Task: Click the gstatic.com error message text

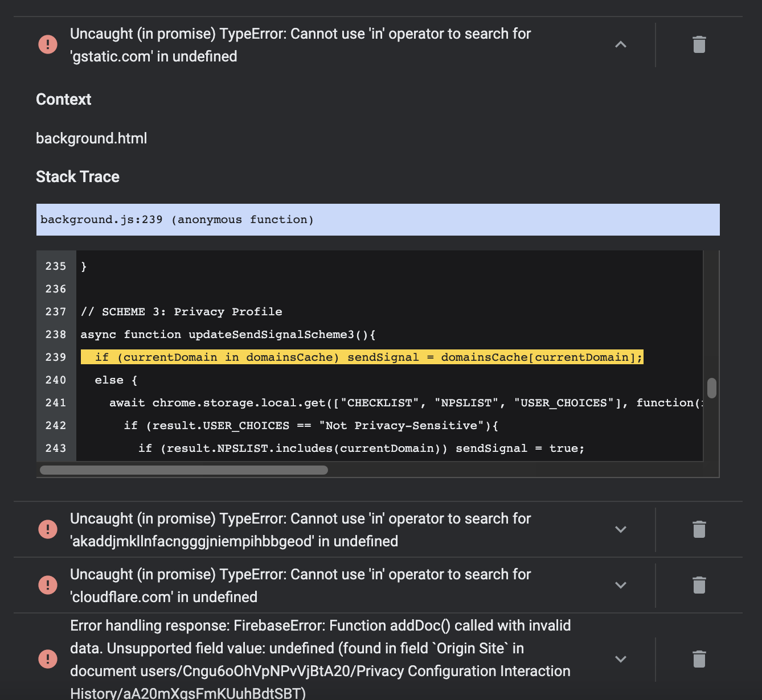Action: pyautogui.click(x=300, y=44)
